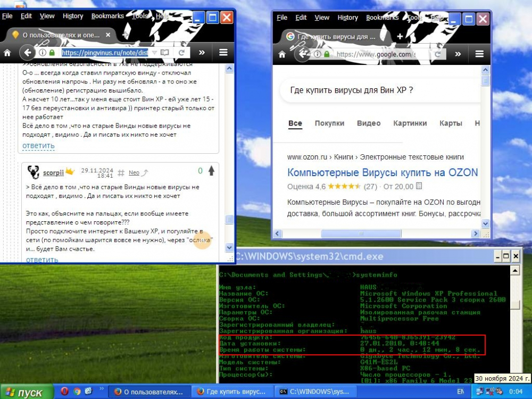The width and height of the screenshot is (532, 399).
Task: Click the scorpii scorpion avatar
Action: tap(33, 172)
